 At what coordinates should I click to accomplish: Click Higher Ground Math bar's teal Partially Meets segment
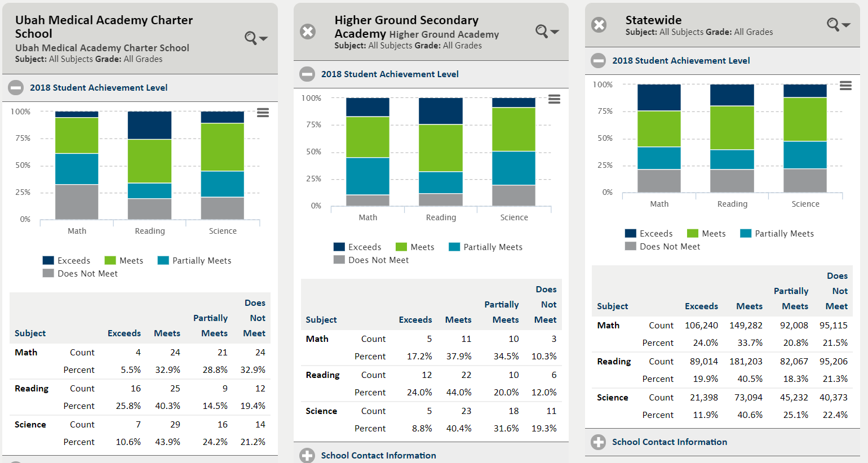[367, 176]
